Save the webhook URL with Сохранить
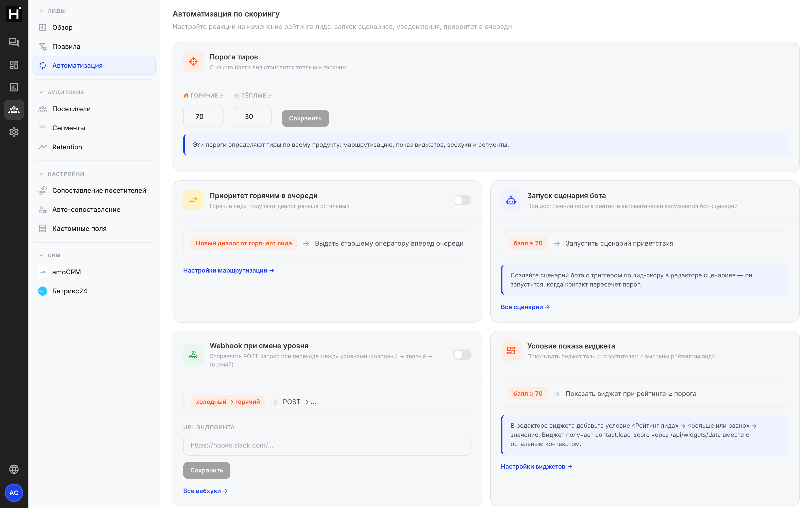The width and height of the screenshot is (812, 508). coord(207,470)
